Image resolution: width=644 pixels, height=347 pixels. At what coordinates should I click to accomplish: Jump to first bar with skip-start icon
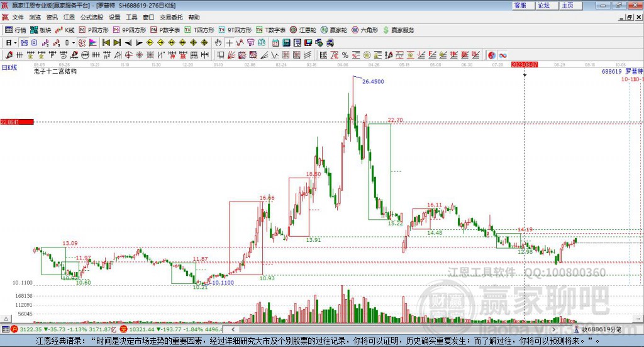[106, 43]
